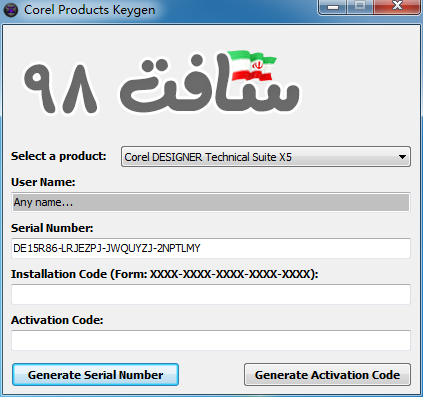This screenshot has width=423, height=397.
Task: Close the Corel Products Keygen window
Action: [397, 7]
